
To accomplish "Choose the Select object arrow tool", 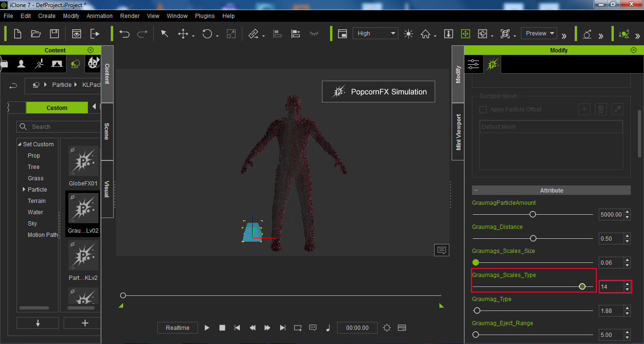I will pyautogui.click(x=165, y=34).
